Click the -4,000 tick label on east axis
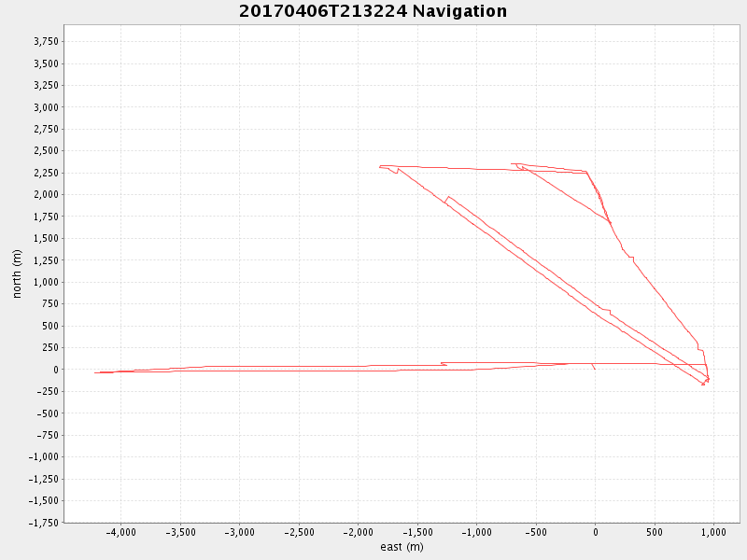This screenshot has width=747, height=560. (x=120, y=533)
